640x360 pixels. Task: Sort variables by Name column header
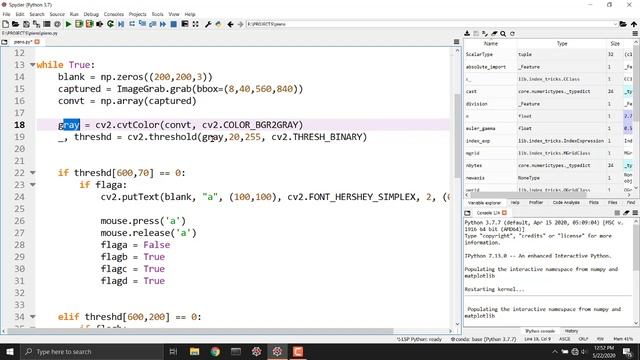point(491,44)
